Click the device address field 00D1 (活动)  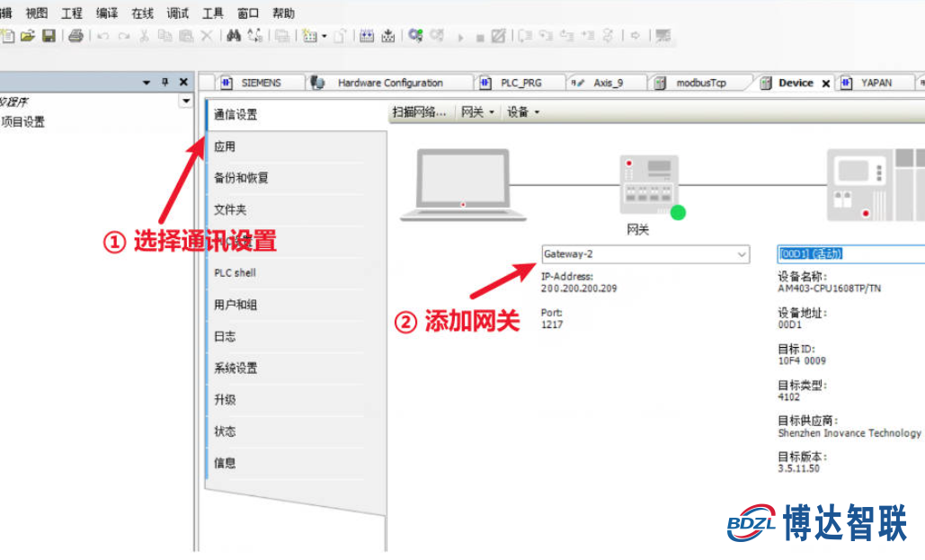[850, 253]
